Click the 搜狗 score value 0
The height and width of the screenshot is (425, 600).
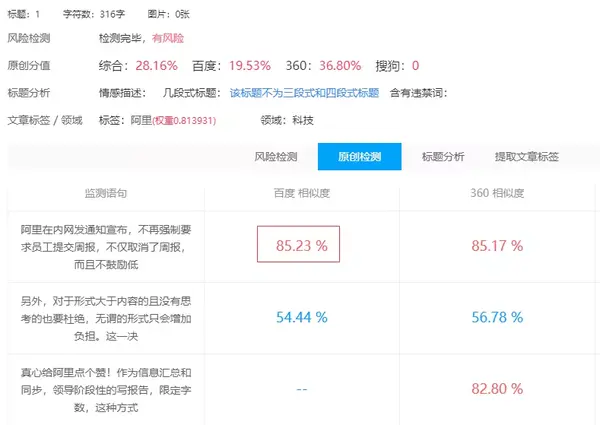pyautogui.click(x=416, y=65)
